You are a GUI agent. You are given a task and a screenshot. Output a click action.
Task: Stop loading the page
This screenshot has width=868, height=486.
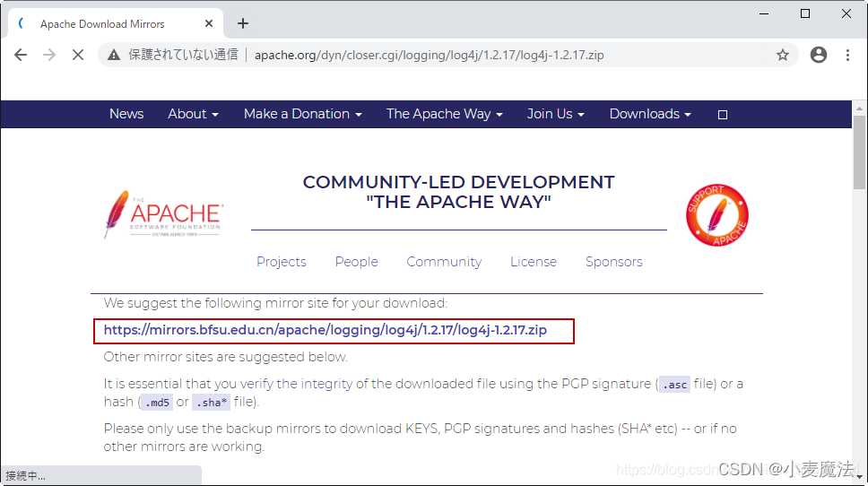[x=78, y=55]
